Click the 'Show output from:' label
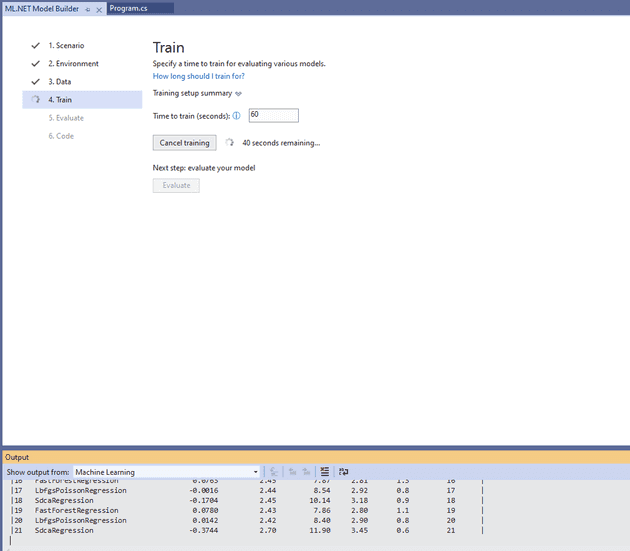Image resolution: width=630 pixels, height=551 pixels. point(38,472)
